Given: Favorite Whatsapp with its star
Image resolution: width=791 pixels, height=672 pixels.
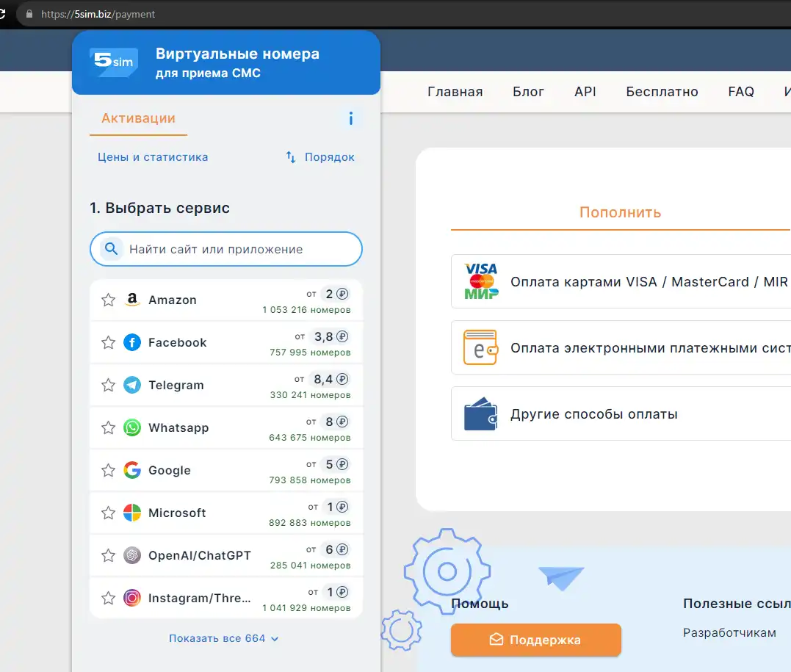Looking at the screenshot, I should click(109, 428).
